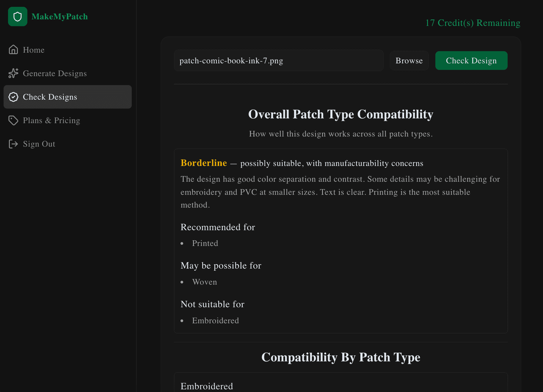Click the price tag icon next to Plans & Pricing
This screenshot has width=543, height=392.
pos(13,120)
